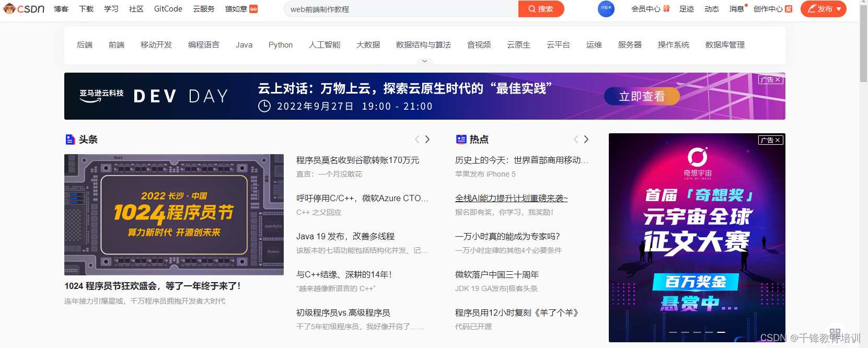Select the last carousel indicator dash in ad
868x348 pixels.
click(x=721, y=332)
